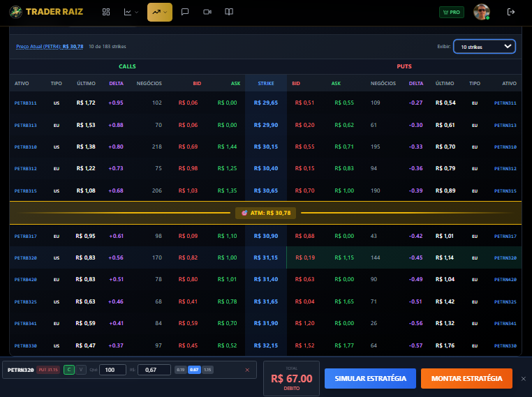Select the V (sell) toggle for PETRN320

81,370
